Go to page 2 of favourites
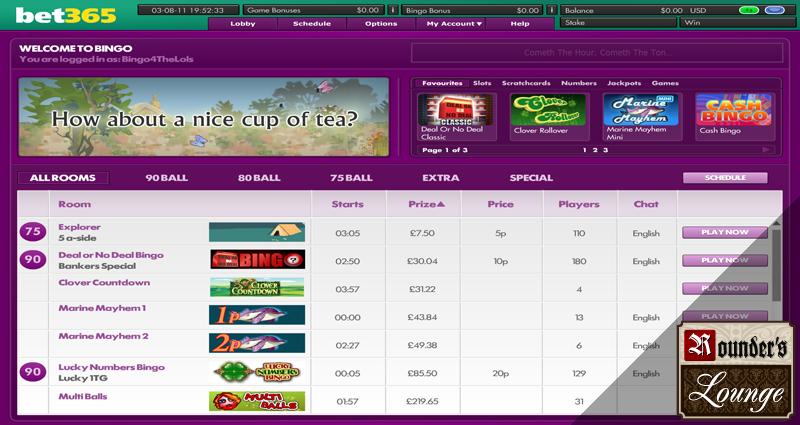Image resolution: width=800 pixels, height=425 pixels. (595, 150)
